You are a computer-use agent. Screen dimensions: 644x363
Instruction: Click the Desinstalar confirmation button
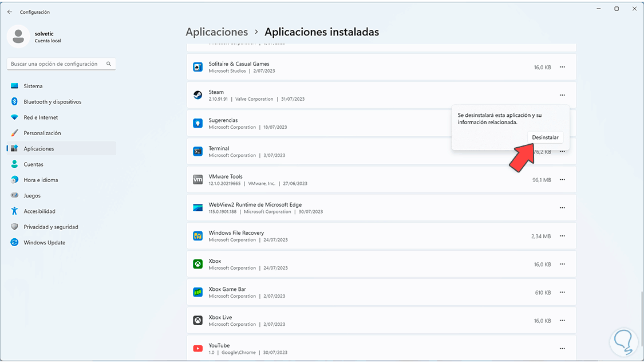(x=545, y=137)
